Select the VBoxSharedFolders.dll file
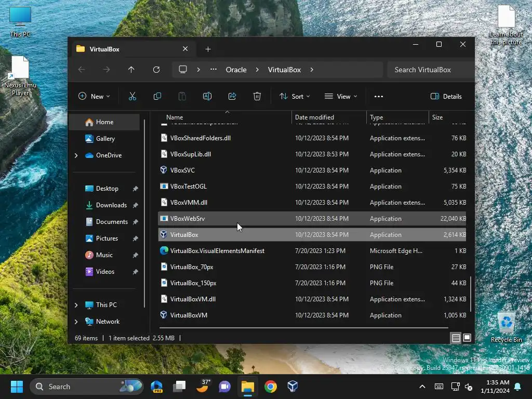 pos(312,138)
